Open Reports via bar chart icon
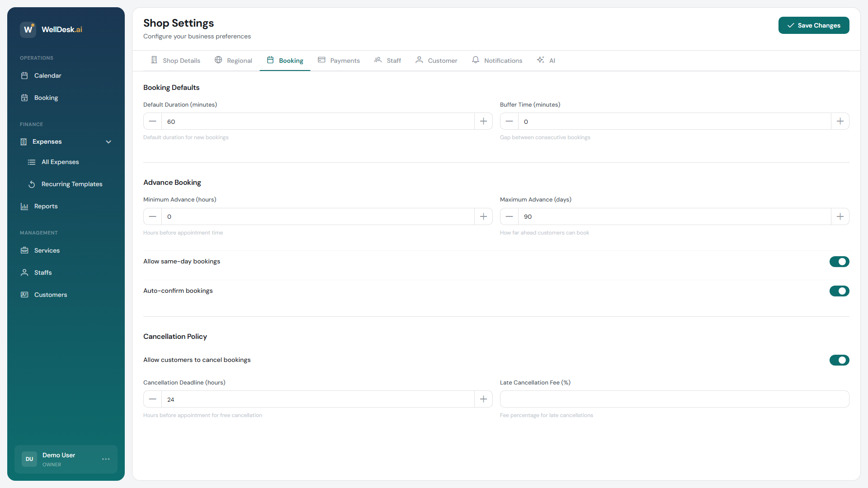 (x=25, y=206)
